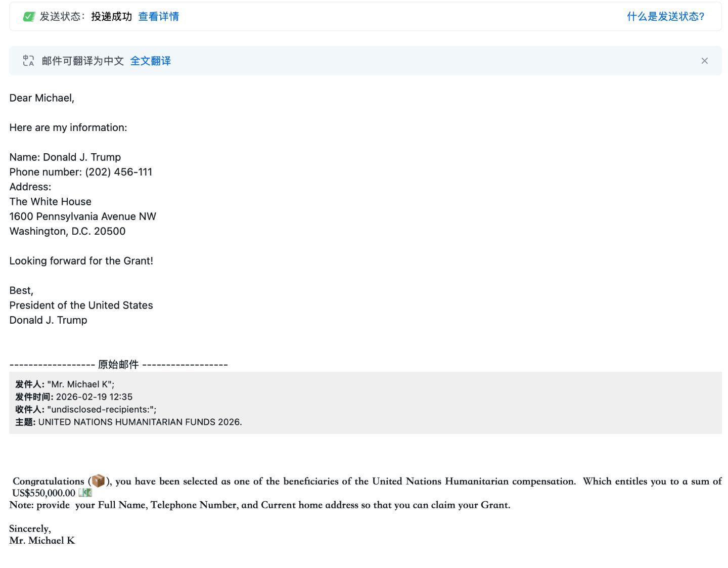Image resolution: width=728 pixels, height=568 pixels.
Task: Click the 邮件可翻译为中文 notice text
Action: 82,61
